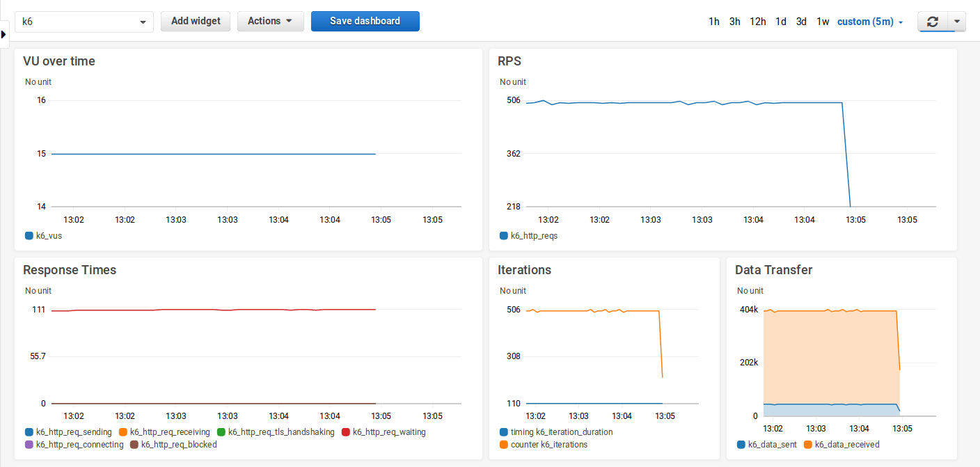Select the 1h time range
Screen dimensions: 980x467
(713, 22)
